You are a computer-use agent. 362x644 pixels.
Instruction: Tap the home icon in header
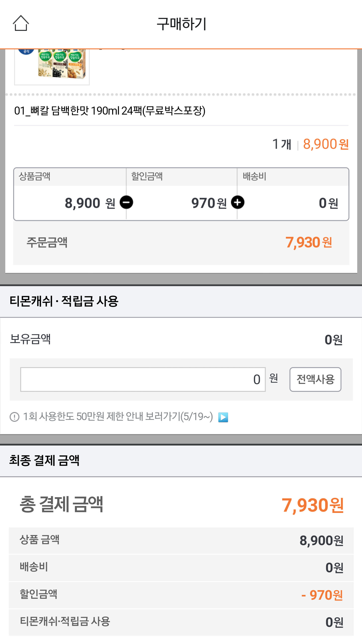click(x=21, y=23)
